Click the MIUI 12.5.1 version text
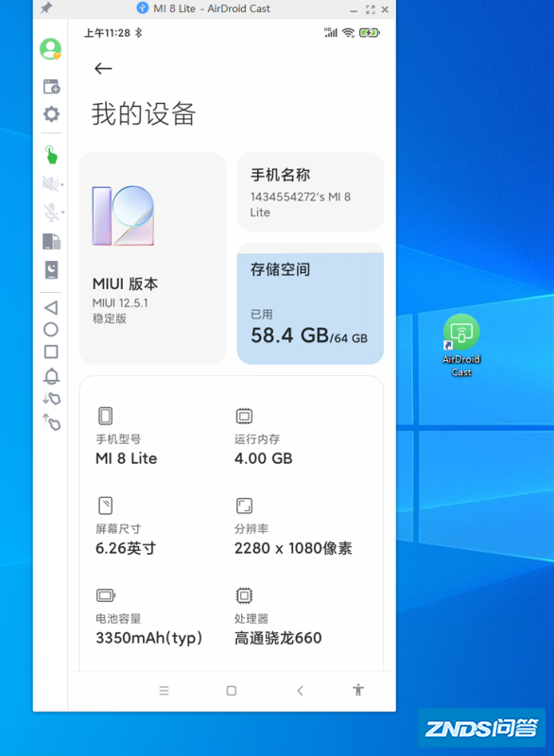The height and width of the screenshot is (756, 554). tap(120, 302)
